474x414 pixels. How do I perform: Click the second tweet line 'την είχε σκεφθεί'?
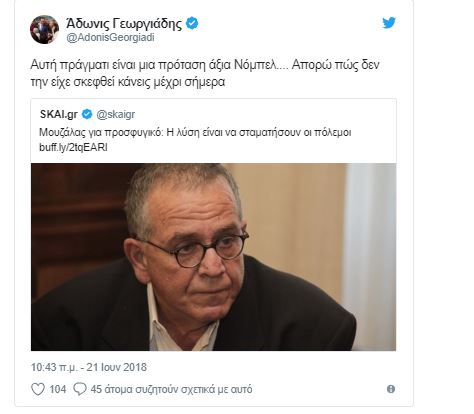(128, 82)
